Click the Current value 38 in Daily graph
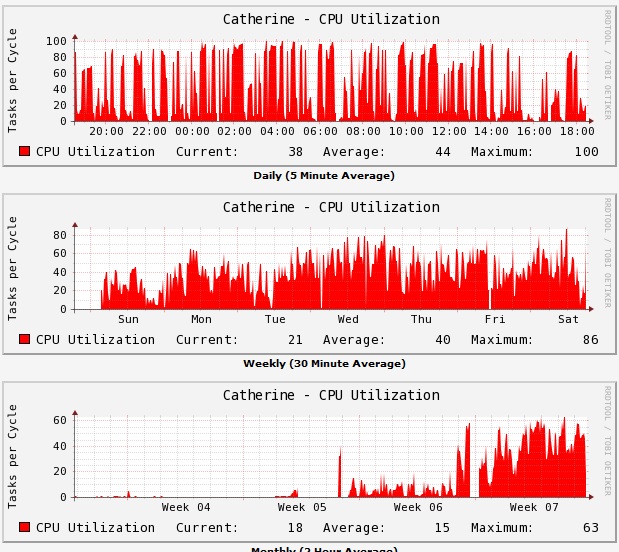 pyautogui.click(x=295, y=152)
